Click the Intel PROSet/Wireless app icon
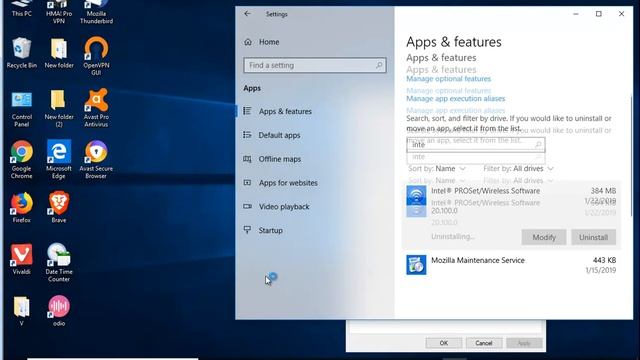 416,196
